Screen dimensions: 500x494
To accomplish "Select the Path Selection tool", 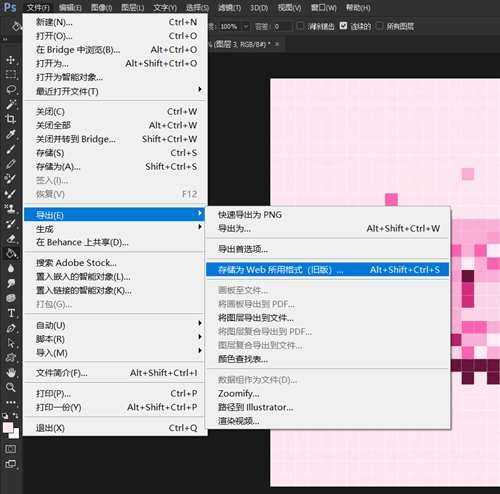I will pos(11,343).
